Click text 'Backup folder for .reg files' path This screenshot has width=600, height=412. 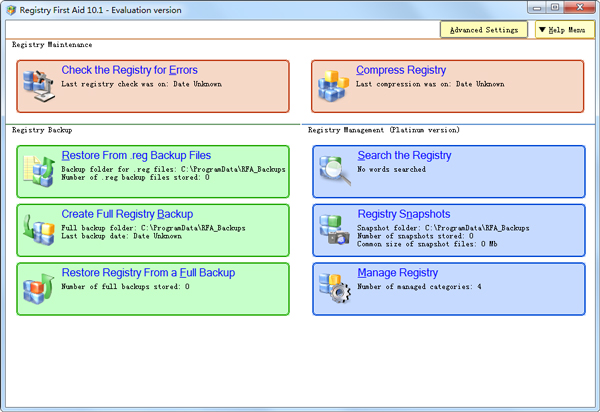click(173, 169)
